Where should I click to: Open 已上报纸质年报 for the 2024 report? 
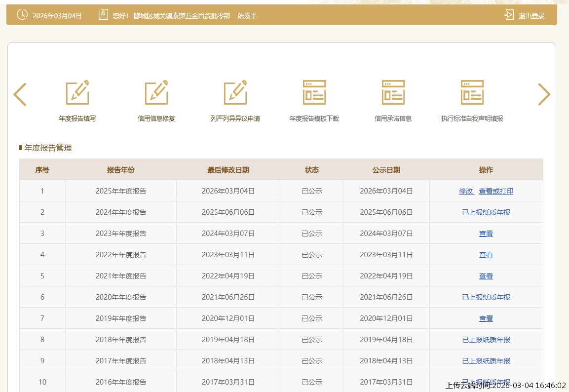click(x=486, y=212)
